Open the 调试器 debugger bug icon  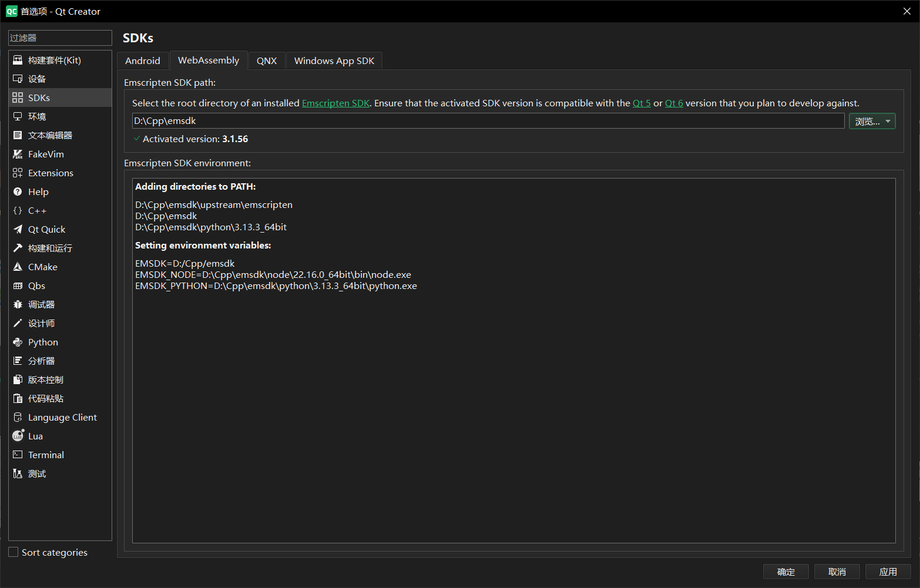(18, 304)
